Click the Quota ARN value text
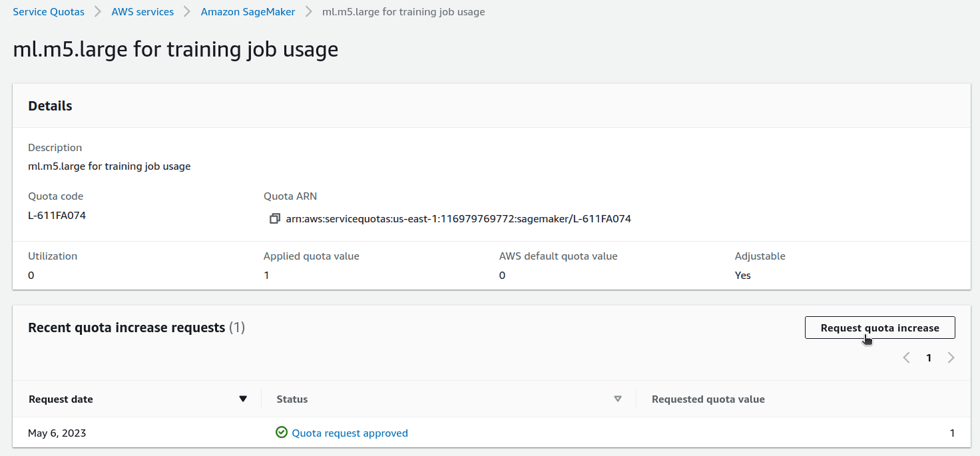 [458, 218]
